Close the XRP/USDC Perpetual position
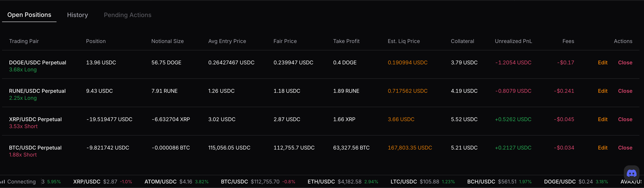This screenshot has height=188, width=644. tap(625, 120)
